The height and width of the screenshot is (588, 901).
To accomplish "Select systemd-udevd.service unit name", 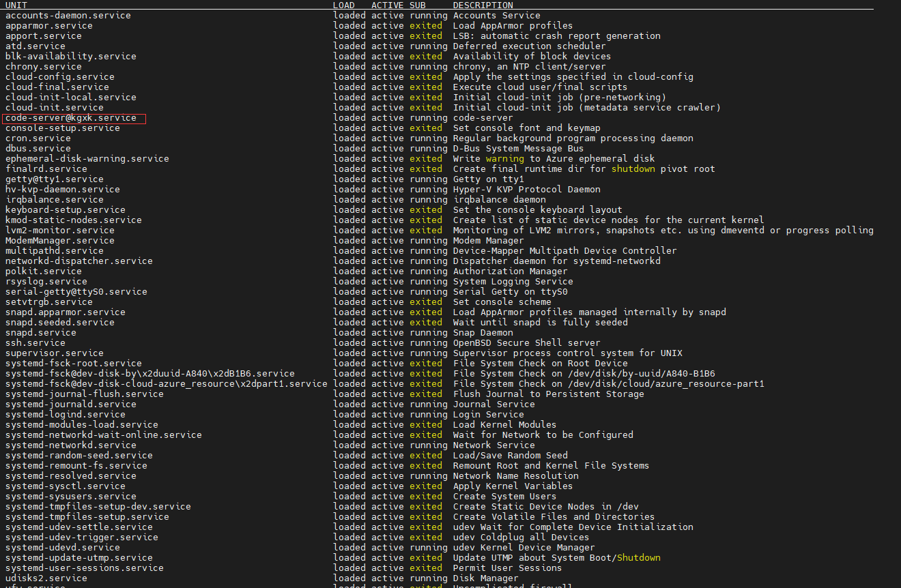I will pyautogui.click(x=63, y=548).
